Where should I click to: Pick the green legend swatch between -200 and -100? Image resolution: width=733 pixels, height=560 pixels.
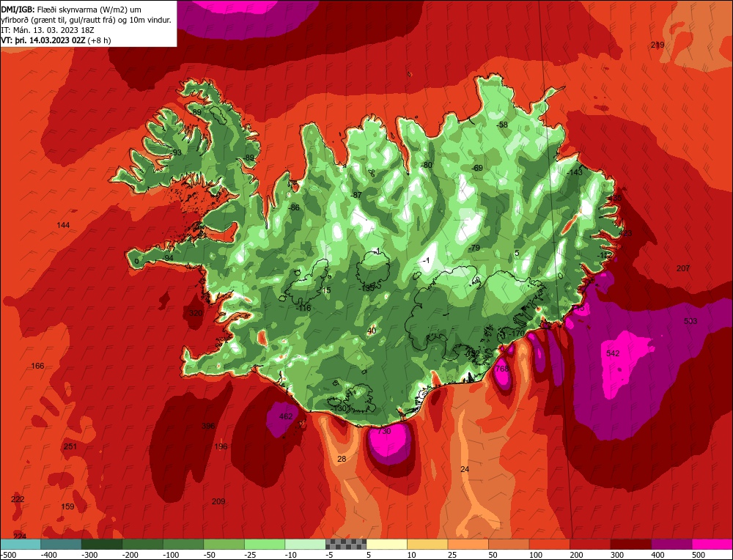[142, 544]
